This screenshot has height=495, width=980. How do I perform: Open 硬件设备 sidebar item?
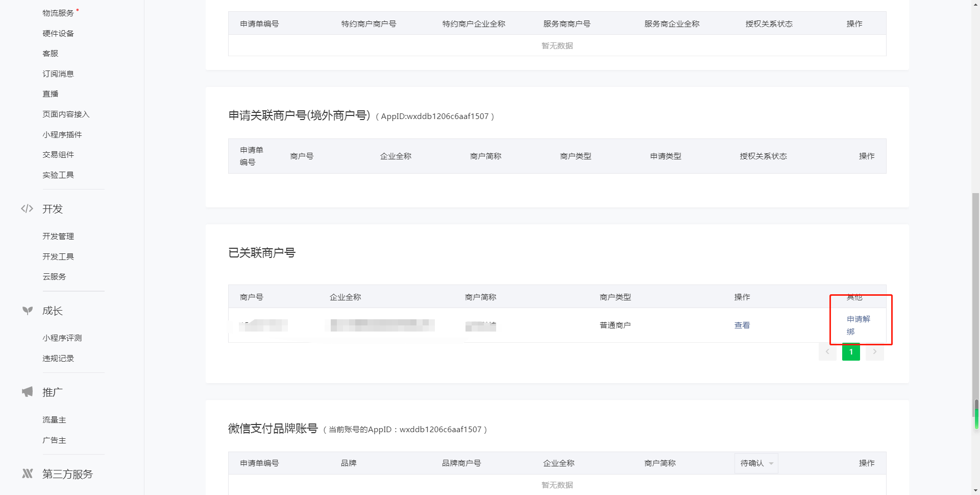tap(58, 34)
